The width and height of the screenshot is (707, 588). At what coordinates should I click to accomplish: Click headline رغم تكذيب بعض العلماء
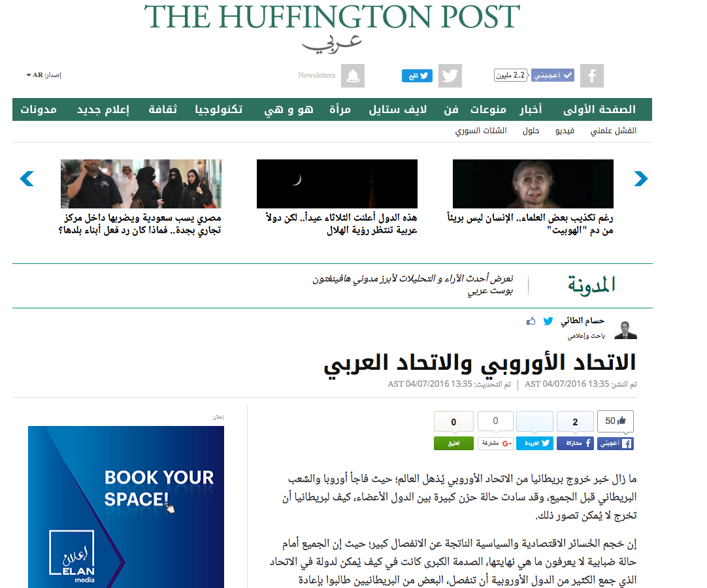tap(531, 224)
